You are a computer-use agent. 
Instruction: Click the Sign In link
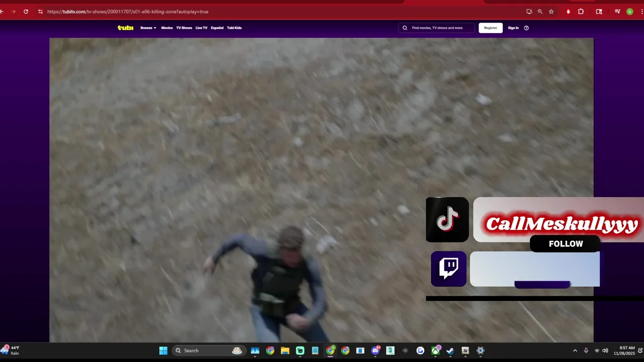coord(513,28)
